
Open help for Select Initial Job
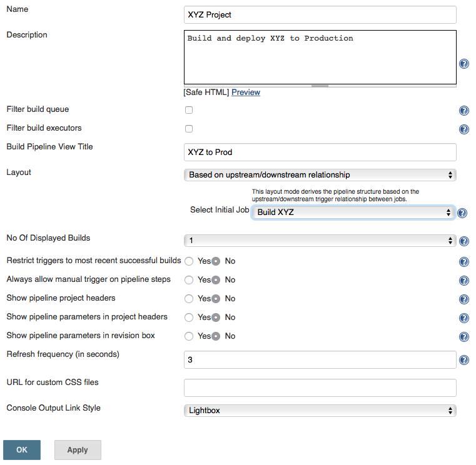click(462, 213)
